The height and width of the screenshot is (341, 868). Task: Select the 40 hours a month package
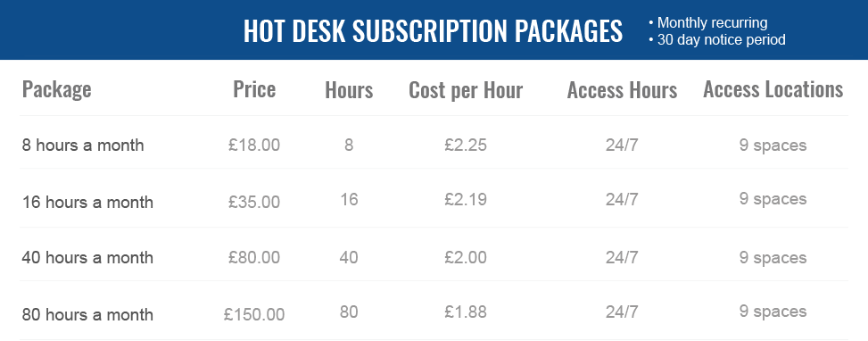(87, 257)
